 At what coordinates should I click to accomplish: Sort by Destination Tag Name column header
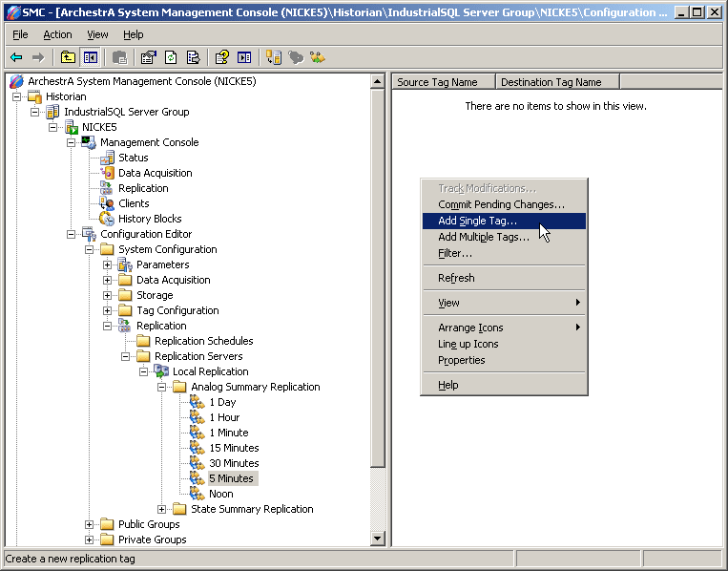tap(557, 82)
